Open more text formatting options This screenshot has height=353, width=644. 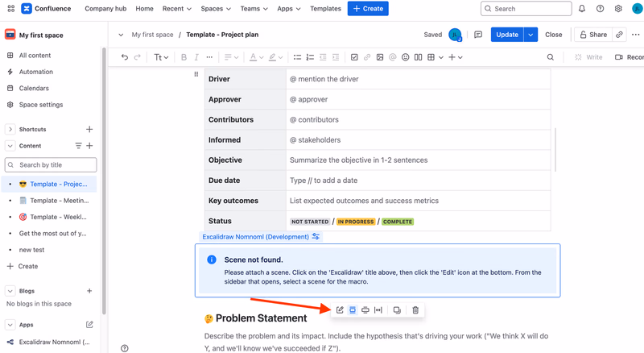click(209, 57)
